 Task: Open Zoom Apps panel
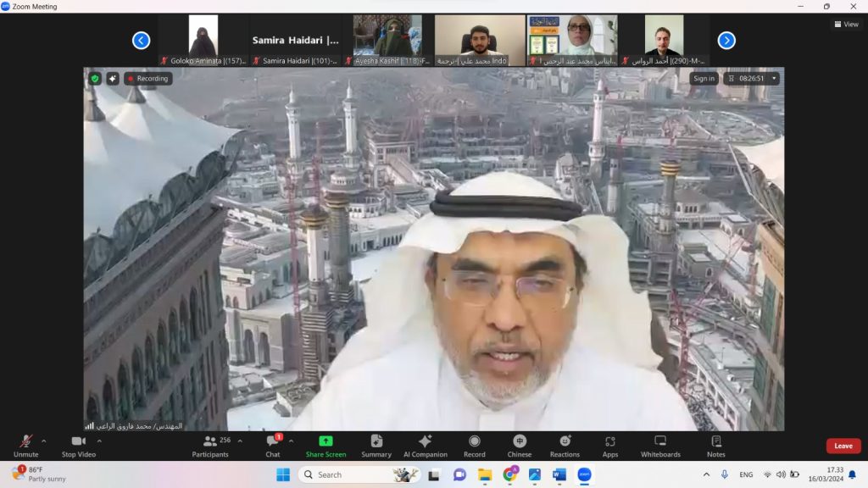tap(609, 446)
